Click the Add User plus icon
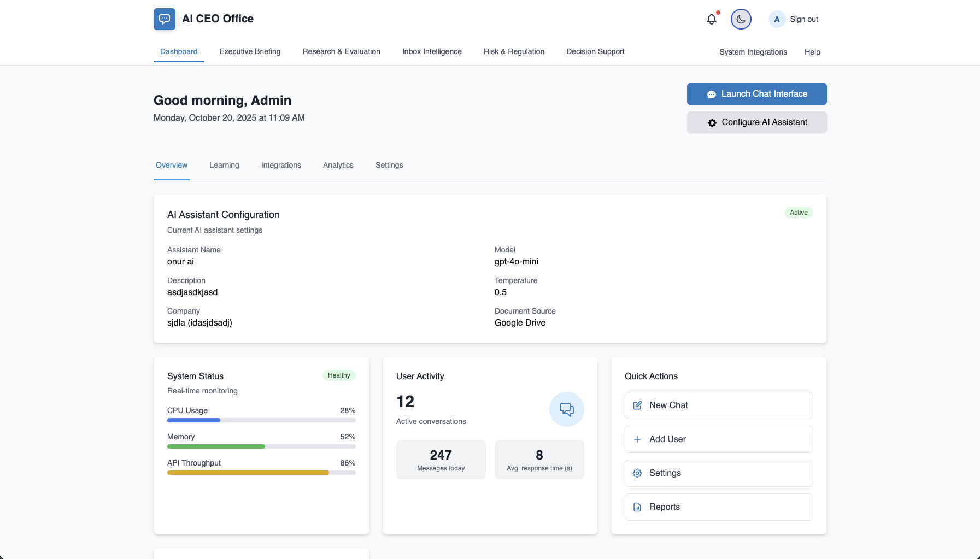Viewport: 980px width, 559px height. tap(637, 439)
